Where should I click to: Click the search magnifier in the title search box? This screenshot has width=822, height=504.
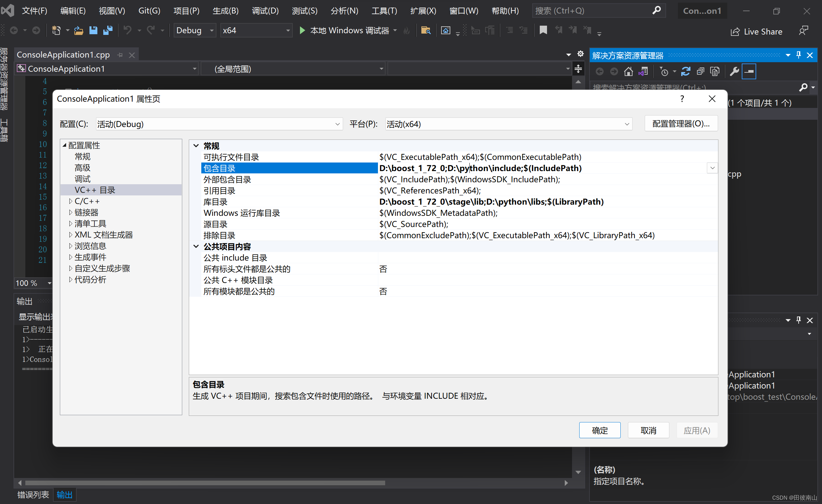[x=657, y=10]
